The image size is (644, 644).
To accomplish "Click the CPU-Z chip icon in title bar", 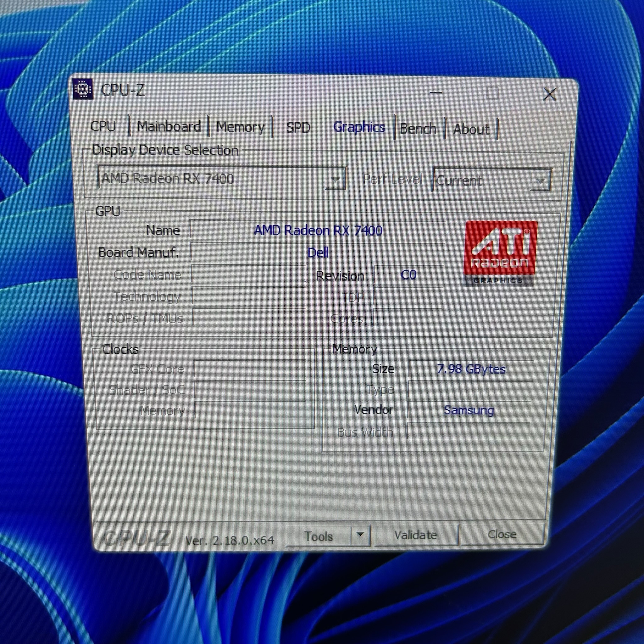I will point(83,89).
